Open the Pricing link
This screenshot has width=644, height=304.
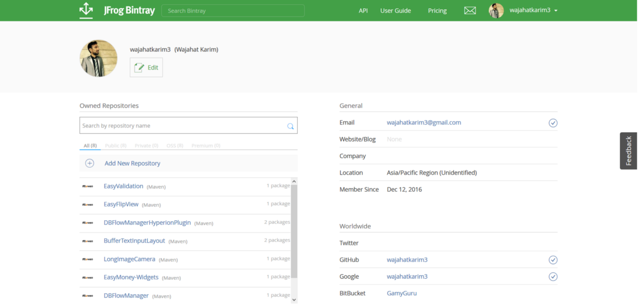[437, 11]
